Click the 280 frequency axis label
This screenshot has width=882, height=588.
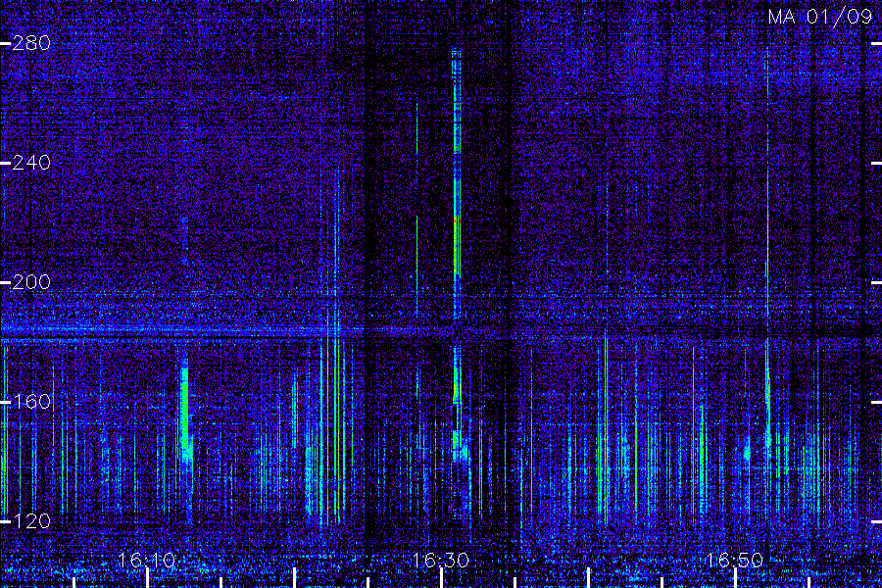tap(31, 43)
